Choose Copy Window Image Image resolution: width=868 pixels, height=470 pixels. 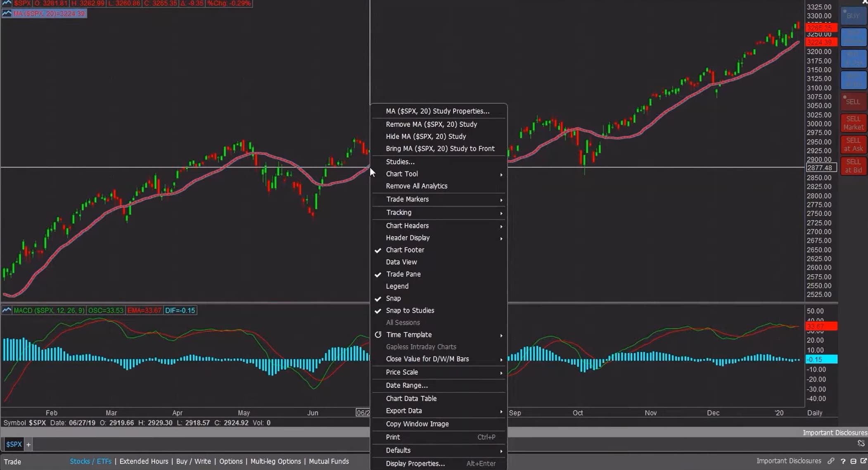point(439,424)
